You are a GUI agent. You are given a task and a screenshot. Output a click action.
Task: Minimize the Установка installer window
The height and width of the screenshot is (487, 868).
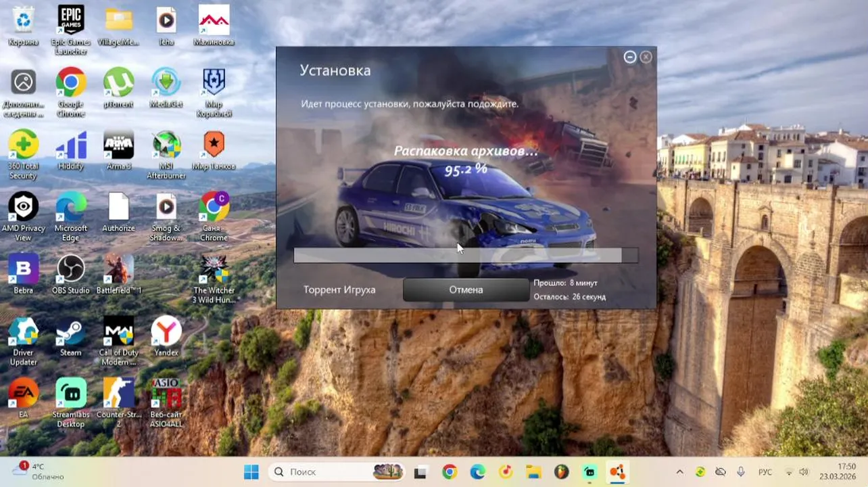(630, 57)
